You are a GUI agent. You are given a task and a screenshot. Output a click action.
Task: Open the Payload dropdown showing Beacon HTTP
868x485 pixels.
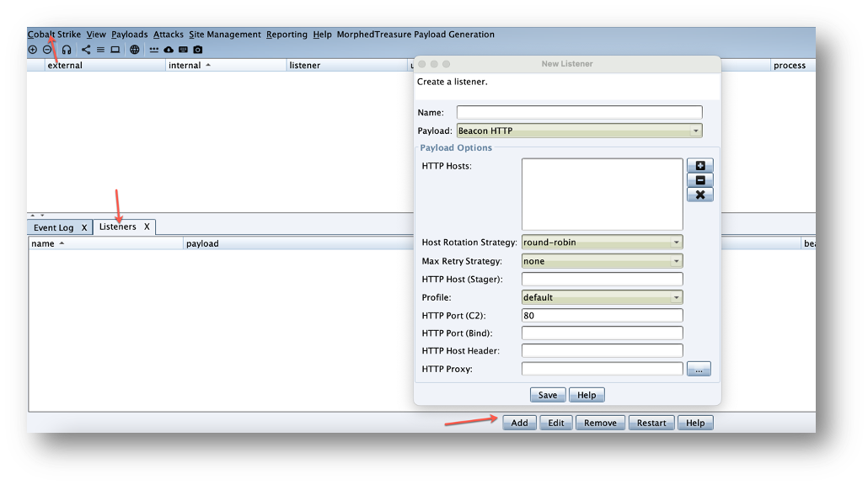579,131
